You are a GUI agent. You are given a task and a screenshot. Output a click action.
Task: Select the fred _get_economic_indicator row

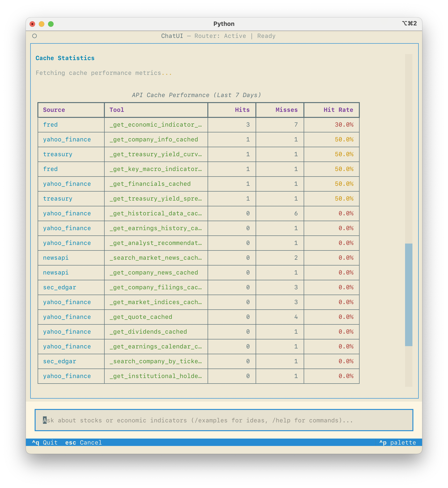[198, 125]
